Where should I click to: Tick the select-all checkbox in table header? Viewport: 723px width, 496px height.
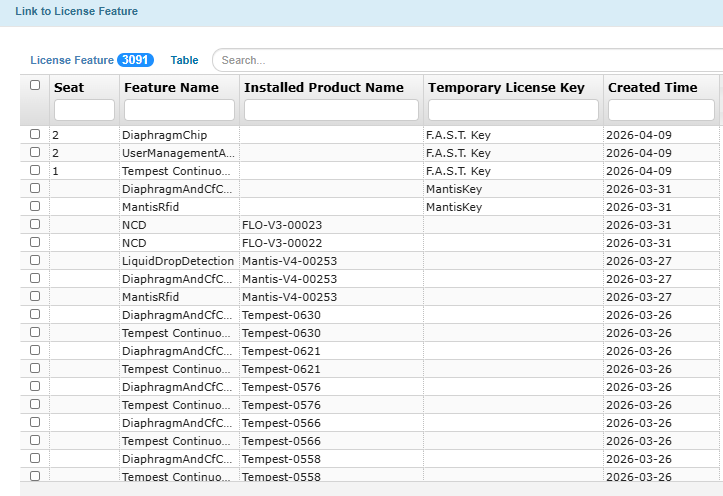(x=35, y=86)
